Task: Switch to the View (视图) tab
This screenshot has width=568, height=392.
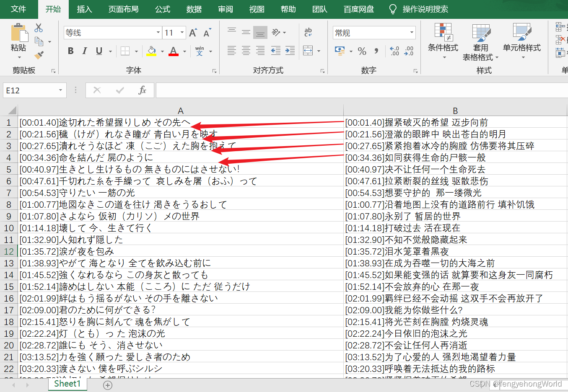Action: click(x=257, y=9)
